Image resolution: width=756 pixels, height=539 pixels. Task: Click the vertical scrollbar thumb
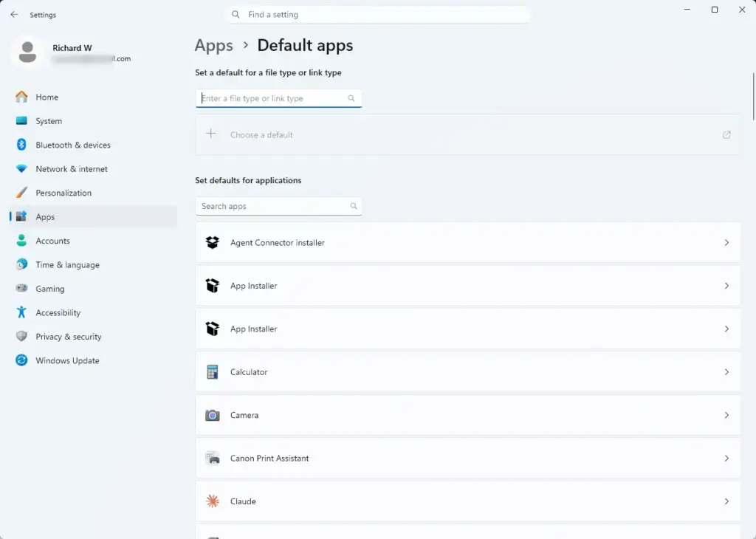pos(754,97)
